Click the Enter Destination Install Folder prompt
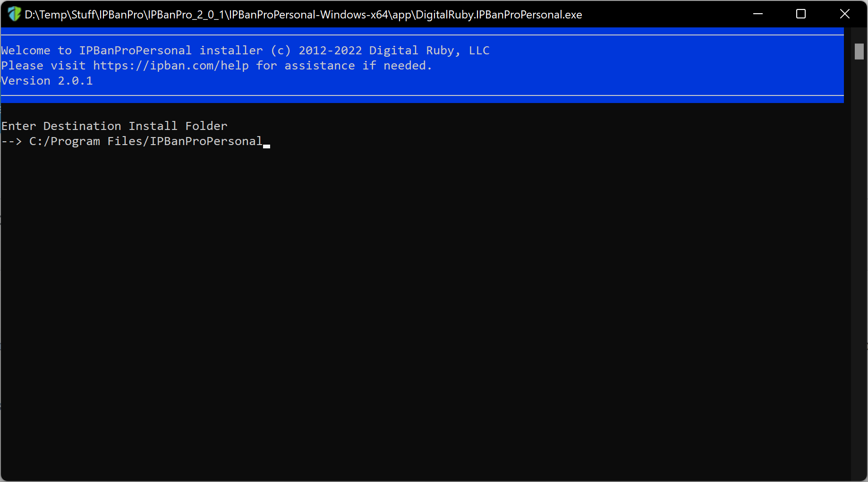This screenshot has height=482, width=868. [114, 126]
